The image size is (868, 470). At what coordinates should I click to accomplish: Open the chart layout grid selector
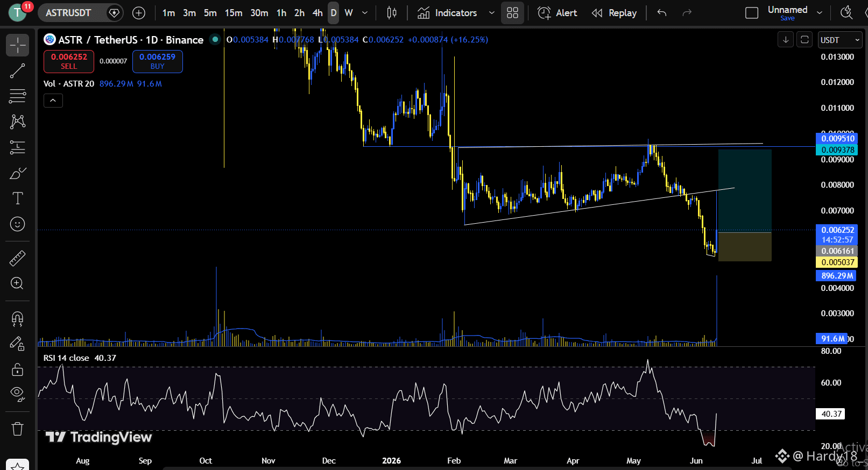(x=512, y=13)
